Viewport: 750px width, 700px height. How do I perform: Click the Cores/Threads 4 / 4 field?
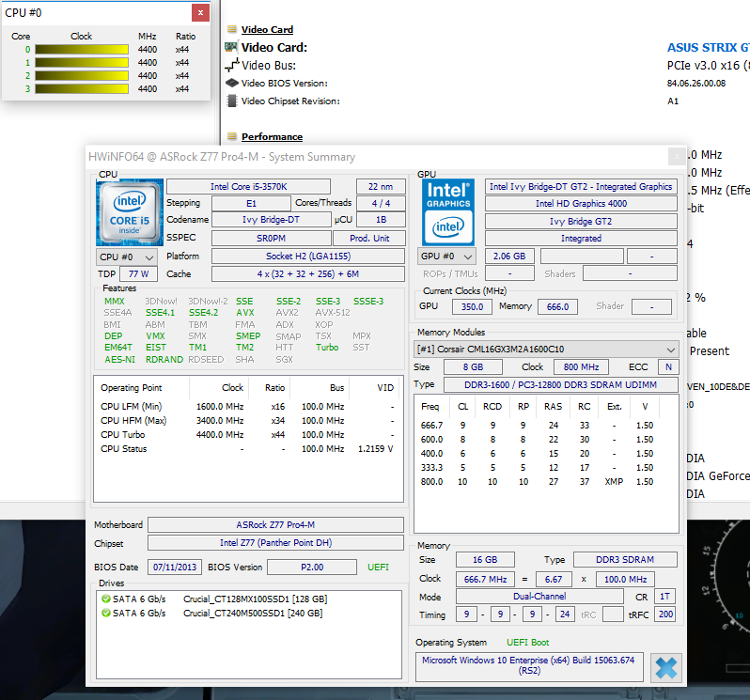[382, 203]
